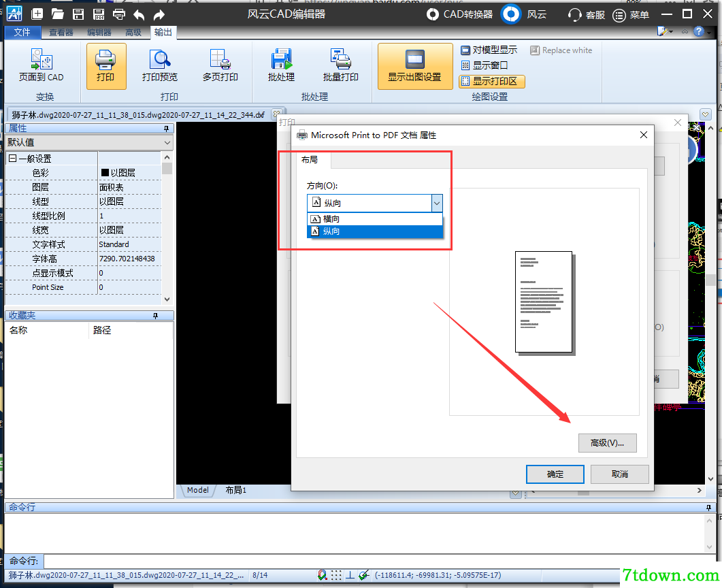Screen dimensions: 722x588
Task: Collapse the 一般设置 tree group
Action: (13, 159)
